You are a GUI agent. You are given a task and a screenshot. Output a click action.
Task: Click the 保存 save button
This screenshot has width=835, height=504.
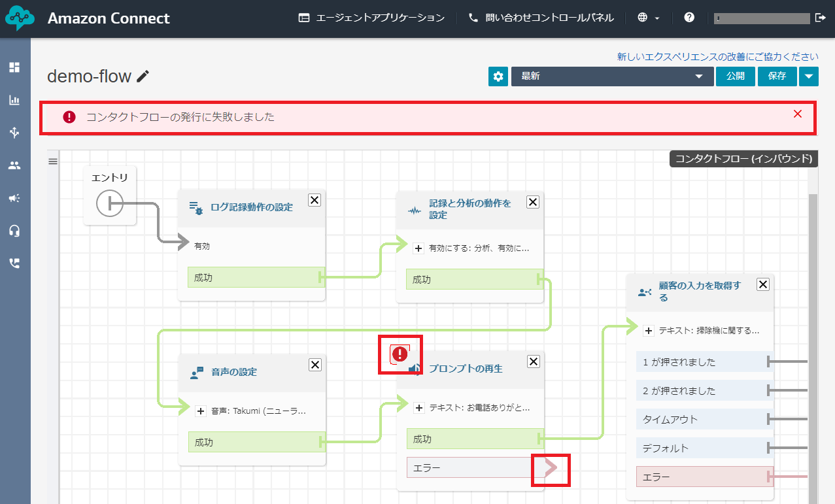pos(777,76)
